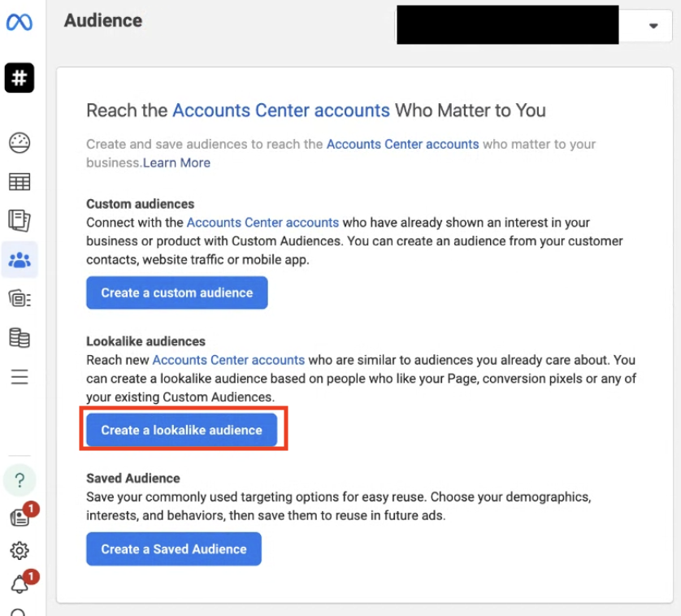
Task: Expand All Tools hamburger menu
Action: tap(20, 376)
